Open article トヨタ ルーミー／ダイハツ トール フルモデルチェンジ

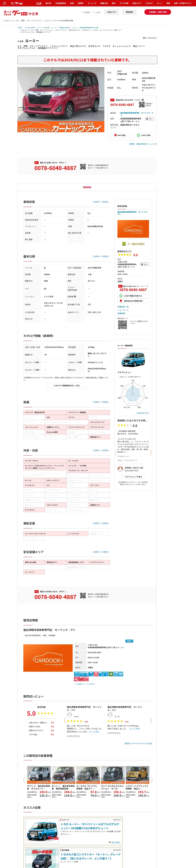coord(90,826)
